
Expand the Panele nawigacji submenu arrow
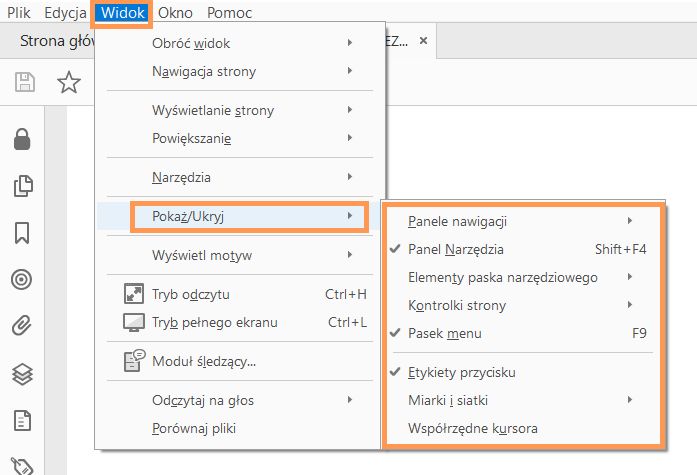(x=630, y=221)
